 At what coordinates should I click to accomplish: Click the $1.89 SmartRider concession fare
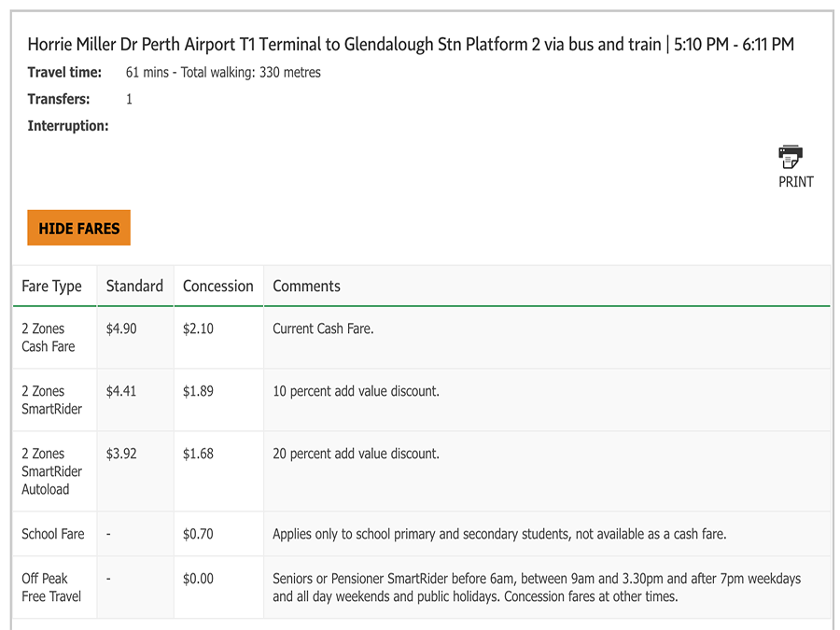click(x=198, y=391)
